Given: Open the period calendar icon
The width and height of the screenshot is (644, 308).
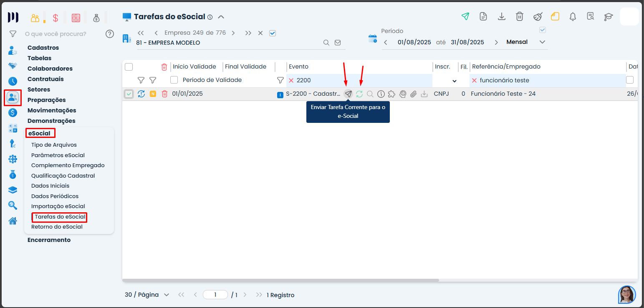Looking at the screenshot, I should coord(372,39).
